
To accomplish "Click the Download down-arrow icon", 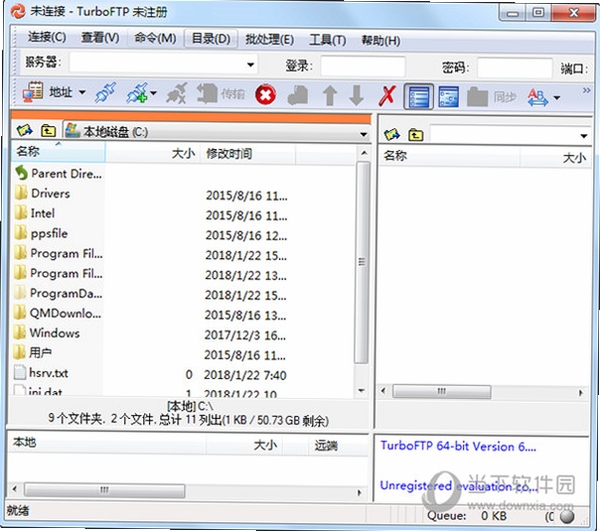I will tap(356, 95).
